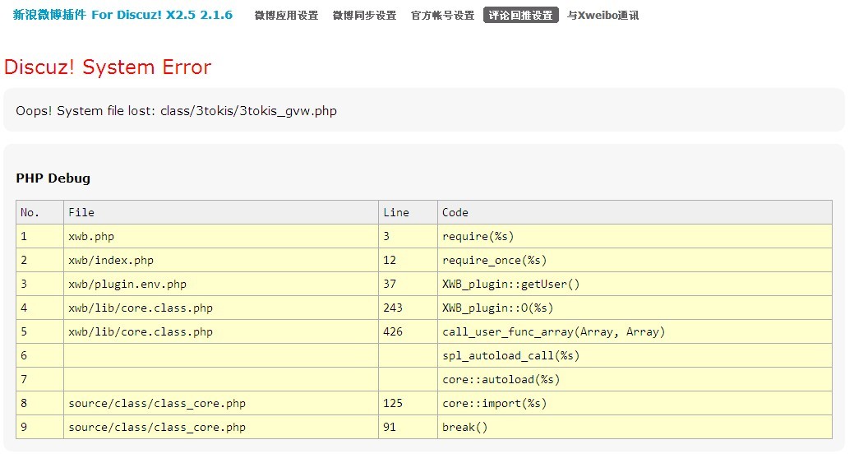Select the xwb.php file cell

click(x=221, y=237)
